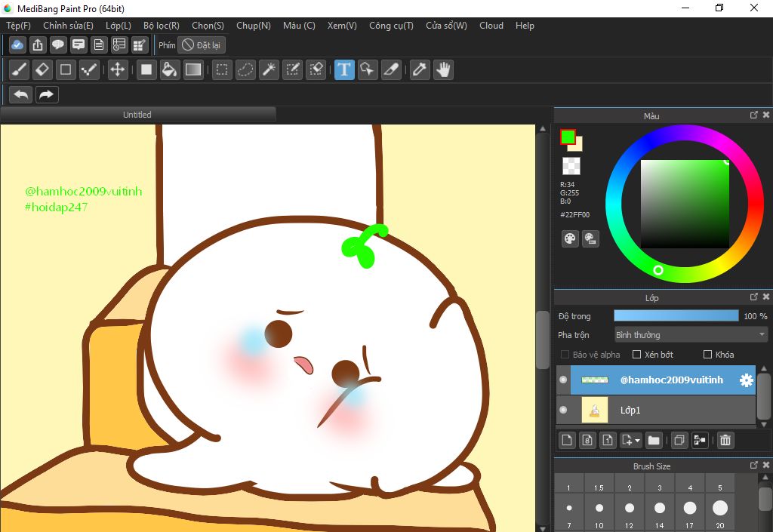Select the Hand pan tool
Screen dimensions: 773x532
click(443, 69)
